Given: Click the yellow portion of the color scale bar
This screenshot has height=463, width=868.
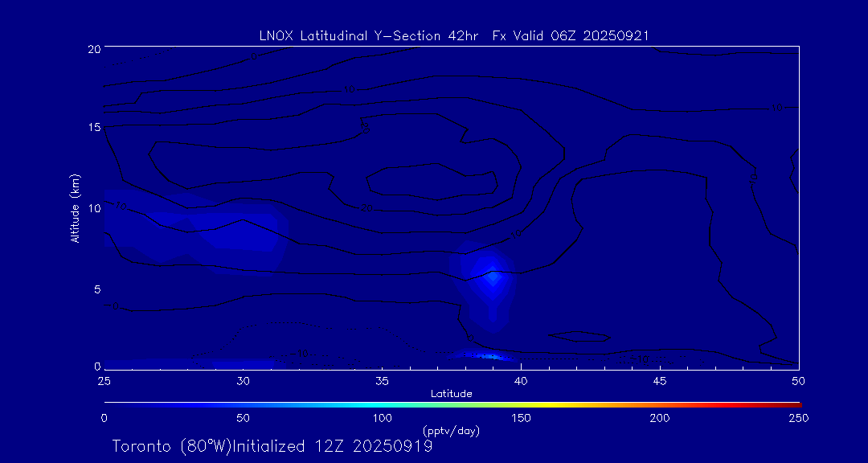Looking at the screenshot, I should click(548, 405).
